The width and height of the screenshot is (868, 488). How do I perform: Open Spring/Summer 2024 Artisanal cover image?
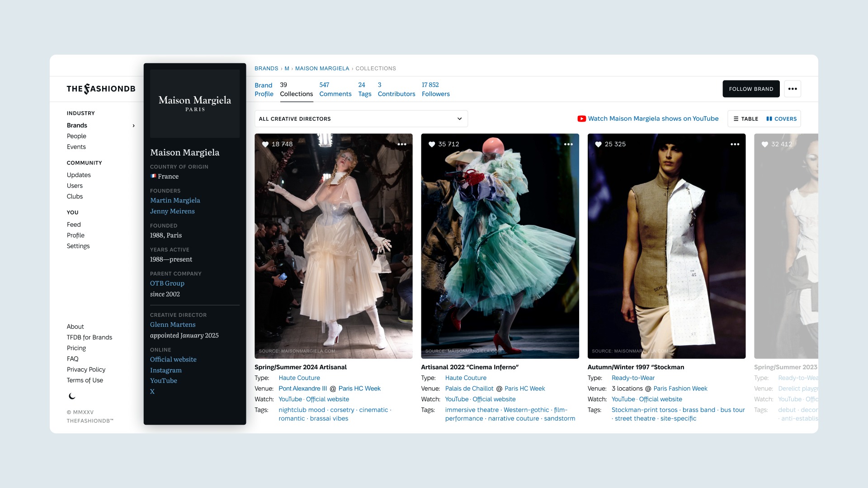click(x=333, y=246)
